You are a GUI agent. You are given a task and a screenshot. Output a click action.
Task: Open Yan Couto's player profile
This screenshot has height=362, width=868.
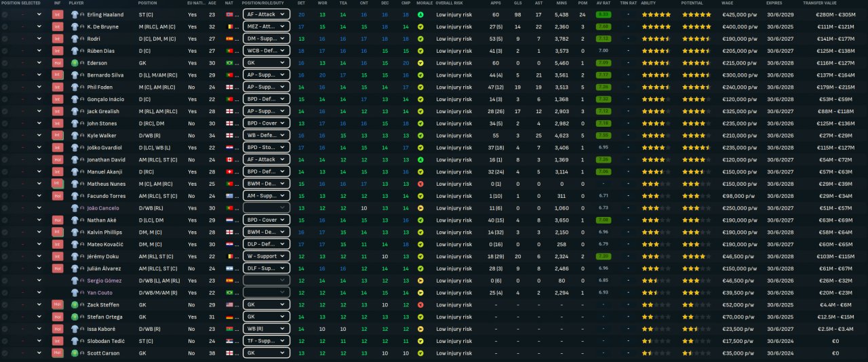(x=100, y=293)
